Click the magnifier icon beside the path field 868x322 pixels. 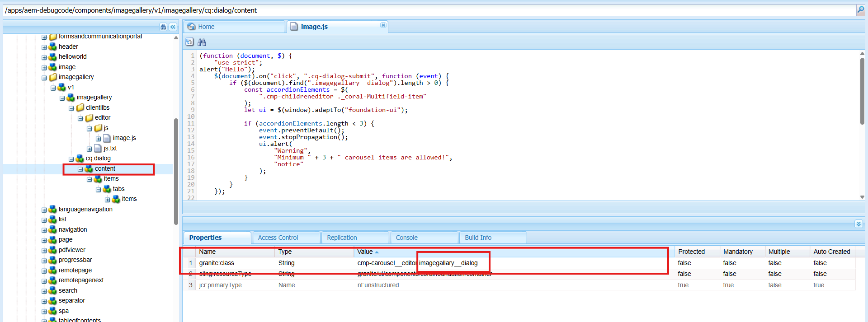pyautogui.click(x=860, y=10)
